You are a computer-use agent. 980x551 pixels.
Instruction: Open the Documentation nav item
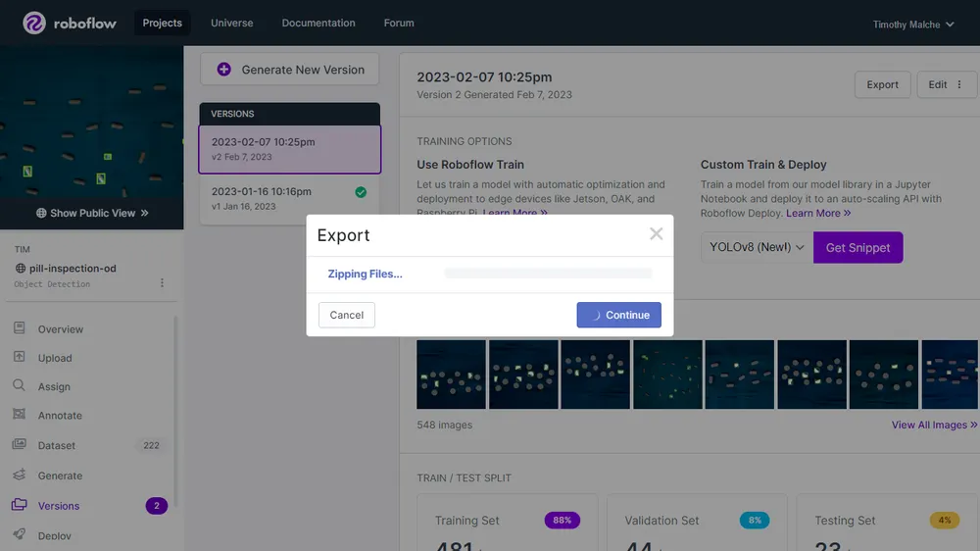click(x=318, y=24)
